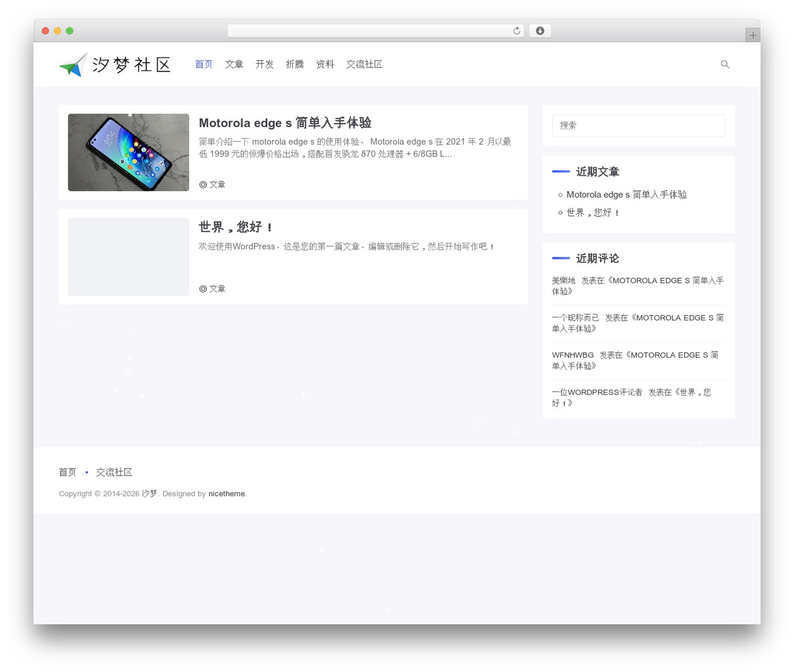Click the site search magnifier icon

(x=725, y=64)
